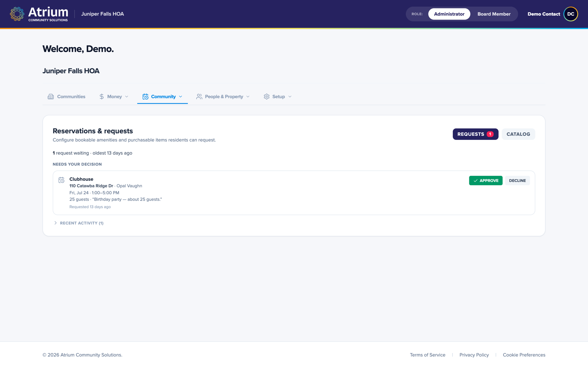Click the Clubhouse request title
This screenshot has width=588, height=368.
point(81,179)
